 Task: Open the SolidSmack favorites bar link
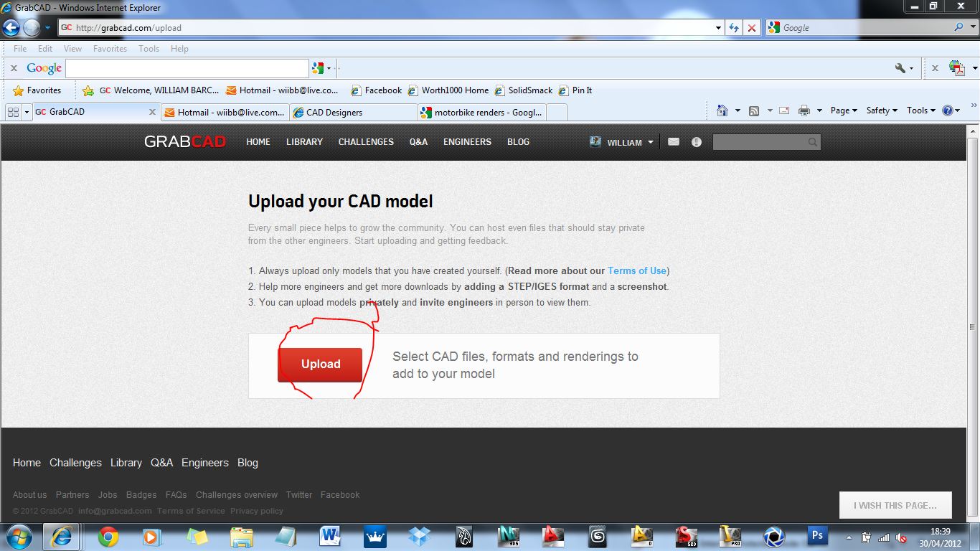pyautogui.click(x=523, y=90)
